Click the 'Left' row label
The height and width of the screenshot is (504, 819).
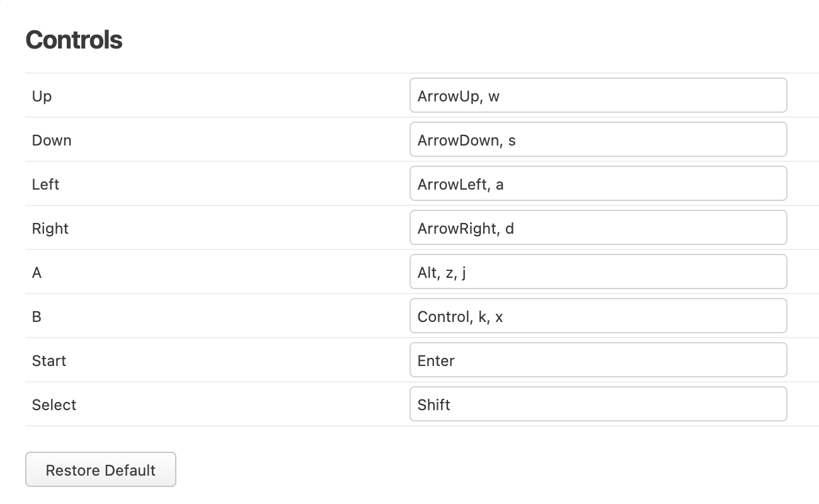pos(45,185)
